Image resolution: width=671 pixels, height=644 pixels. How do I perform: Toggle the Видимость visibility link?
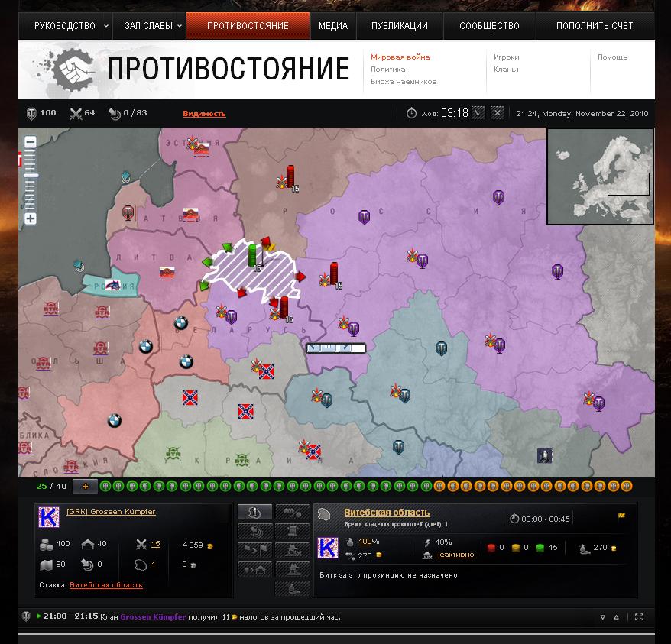pos(204,113)
